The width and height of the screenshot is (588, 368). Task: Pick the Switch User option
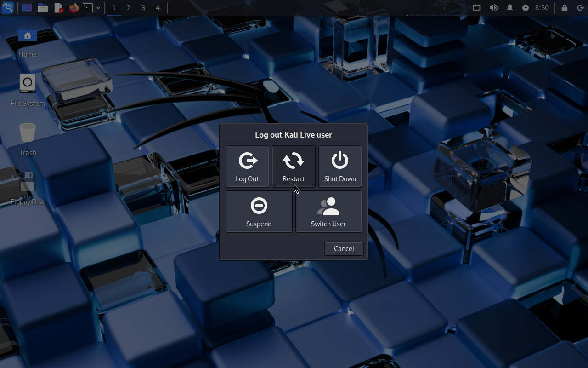pyautogui.click(x=328, y=212)
